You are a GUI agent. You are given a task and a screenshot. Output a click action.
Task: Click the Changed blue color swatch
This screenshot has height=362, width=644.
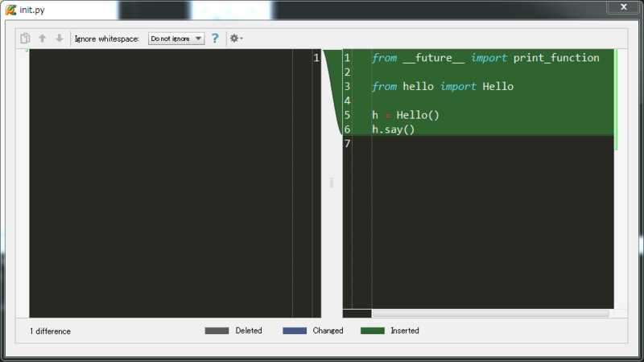[295, 331]
